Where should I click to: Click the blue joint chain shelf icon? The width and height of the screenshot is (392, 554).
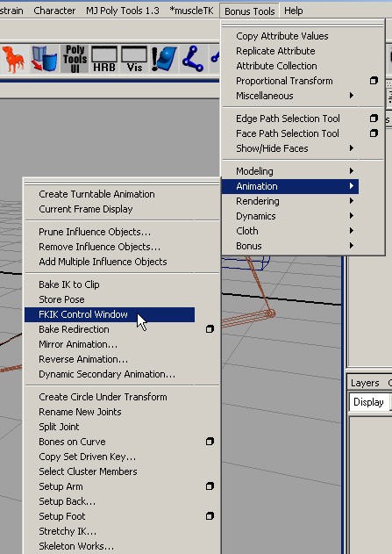pyautogui.click(x=193, y=59)
